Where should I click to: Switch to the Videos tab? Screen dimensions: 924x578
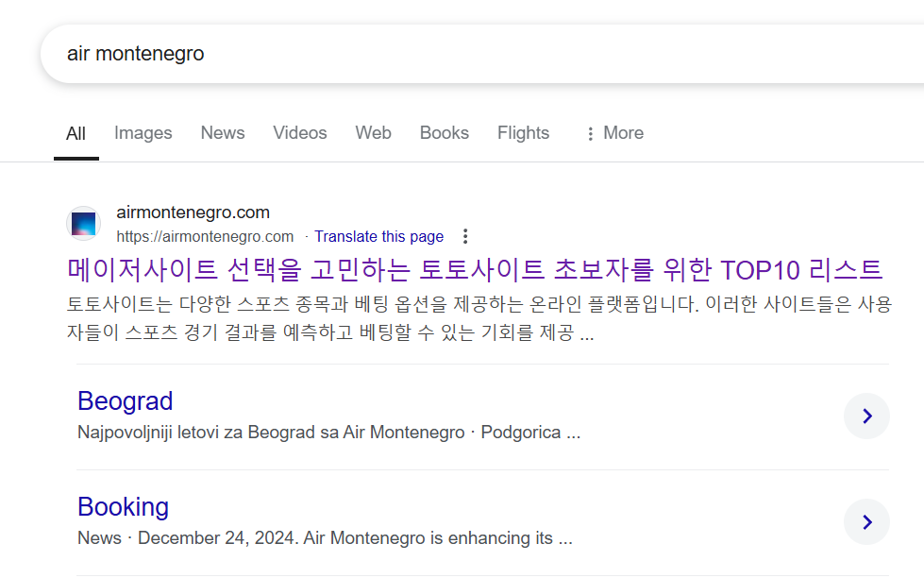pyautogui.click(x=300, y=133)
